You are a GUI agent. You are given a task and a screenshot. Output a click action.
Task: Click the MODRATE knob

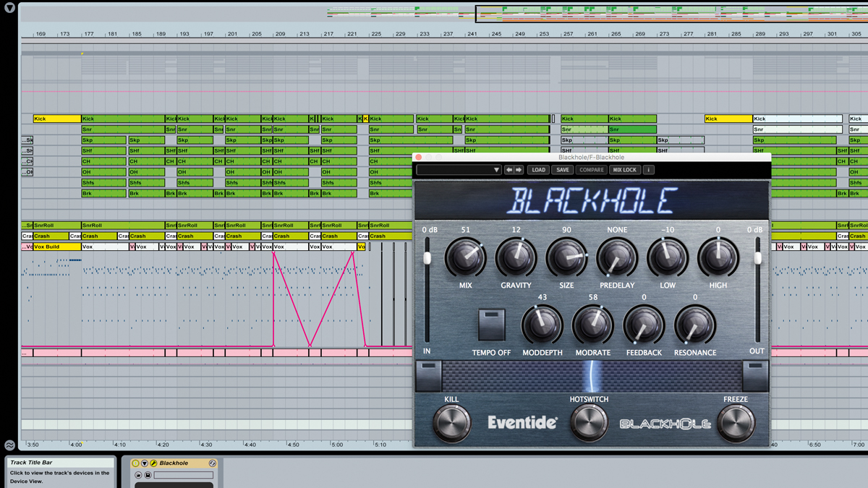pos(592,325)
